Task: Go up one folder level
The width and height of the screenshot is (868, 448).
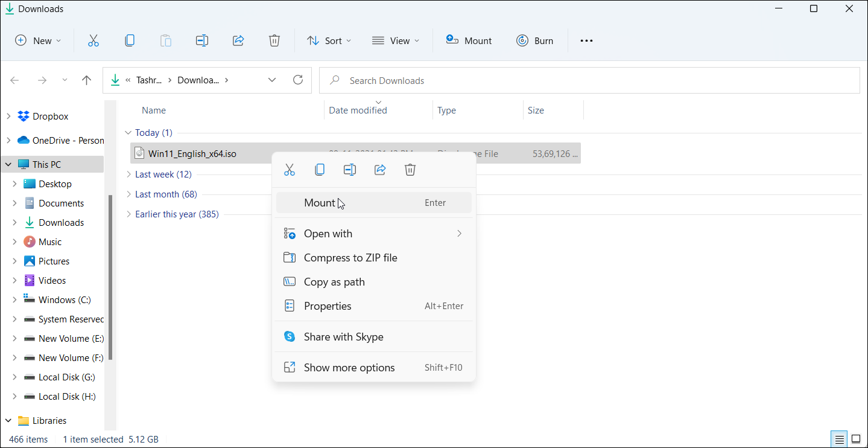Action: pyautogui.click(x=87, y=80)
